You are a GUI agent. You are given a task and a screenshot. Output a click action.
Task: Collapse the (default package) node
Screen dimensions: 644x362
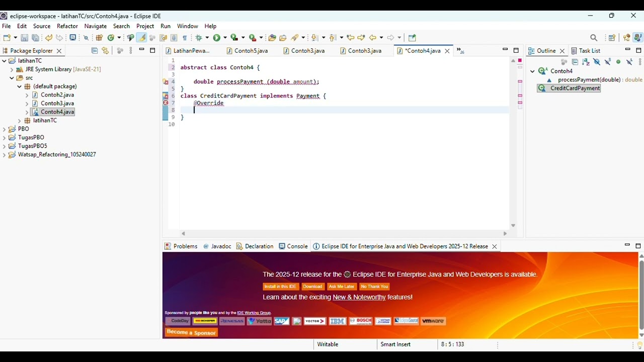(20, 86)
